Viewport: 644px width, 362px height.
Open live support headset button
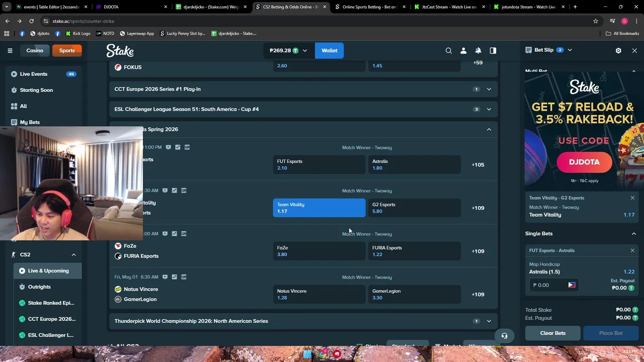[x=504, y=336]
